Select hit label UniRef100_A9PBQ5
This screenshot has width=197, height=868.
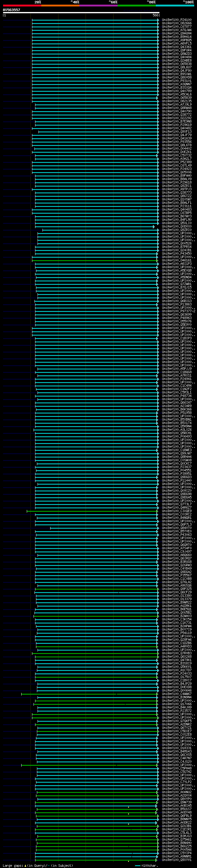(177, 40)
